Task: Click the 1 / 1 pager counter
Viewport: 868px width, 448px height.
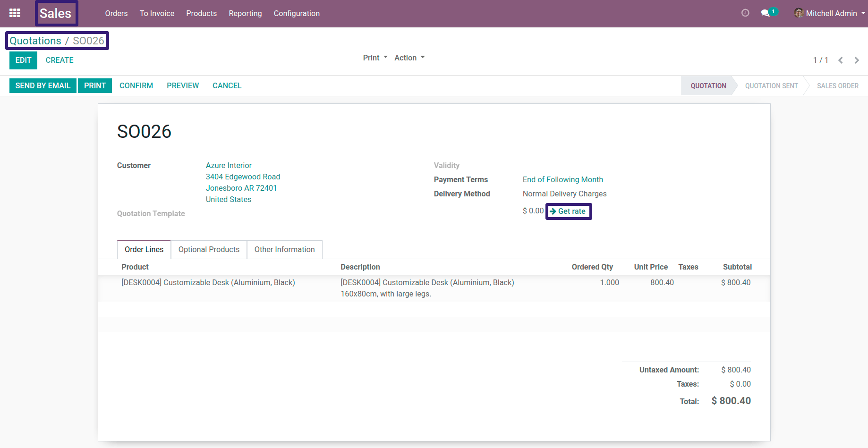Action: click(x=821, y=60)
